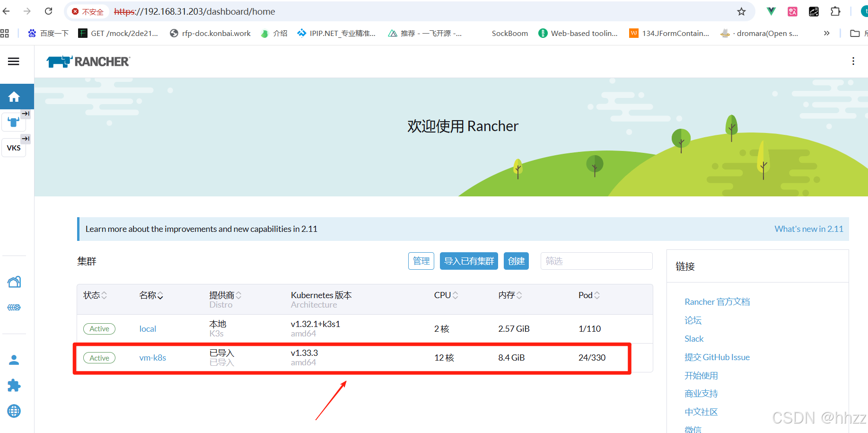Focus the 筛选 cluster filter field

596,261
